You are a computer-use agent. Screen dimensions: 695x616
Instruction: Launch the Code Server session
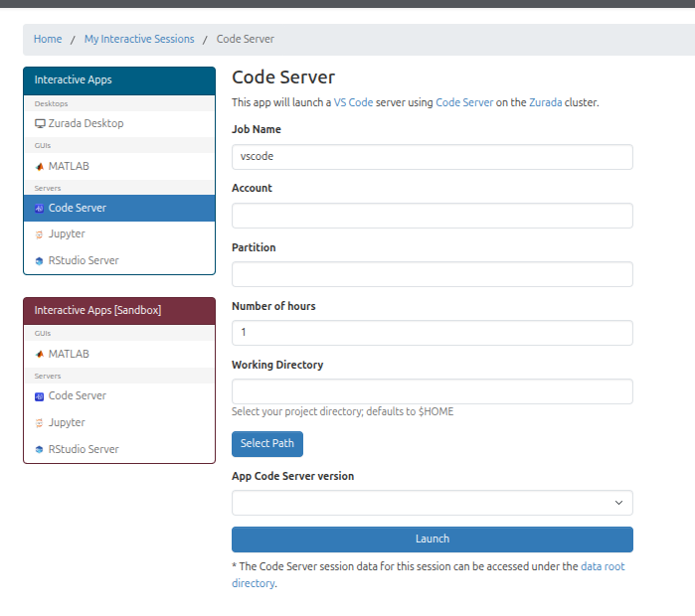433,539
